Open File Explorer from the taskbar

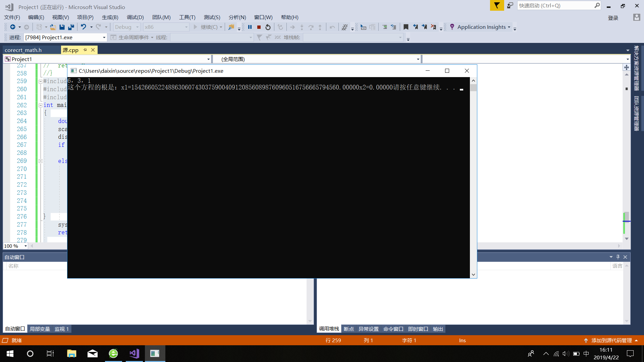pos(72,354)
